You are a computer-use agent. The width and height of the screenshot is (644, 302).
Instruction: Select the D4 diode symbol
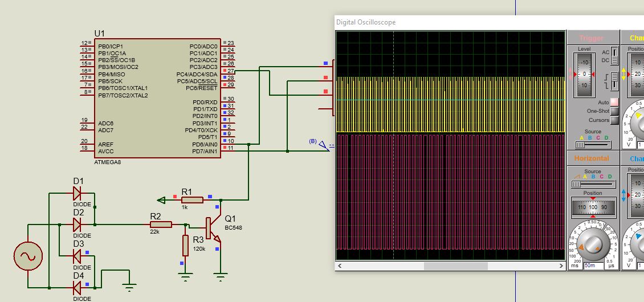tap(77, 288)
